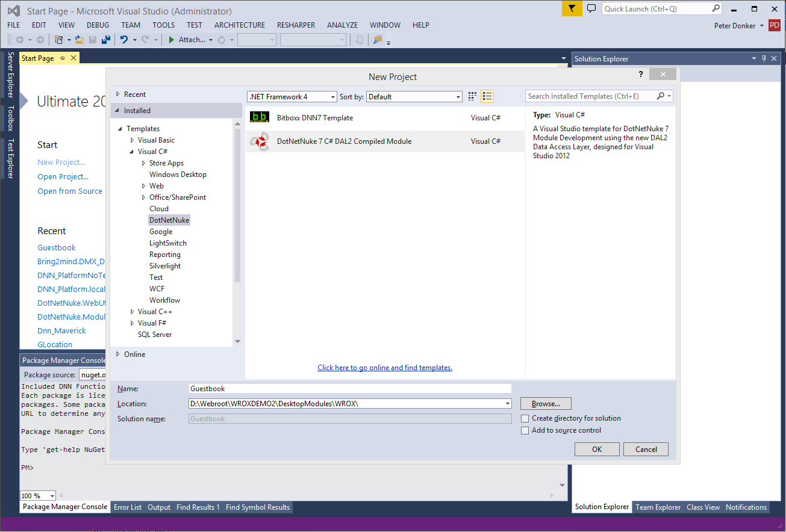Switch to the Find Results 1 tab
The image size is (786, 532).
(x=198, y=507)
